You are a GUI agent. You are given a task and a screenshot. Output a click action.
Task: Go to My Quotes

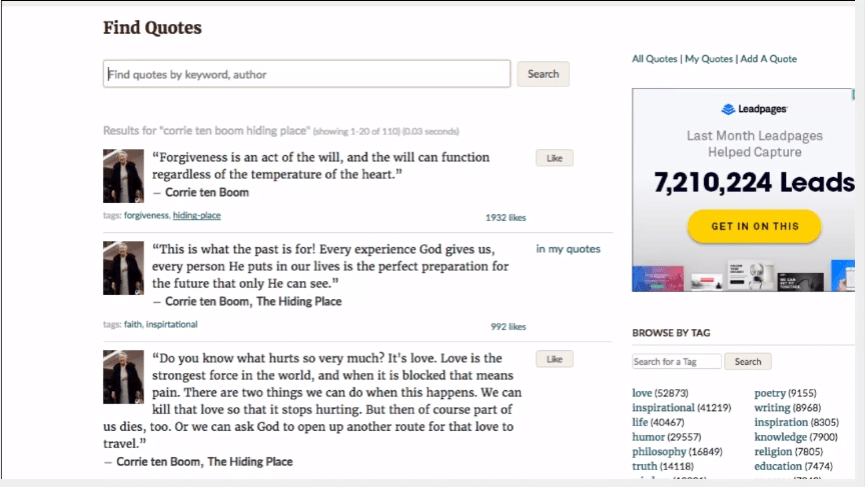pos(708,59)
